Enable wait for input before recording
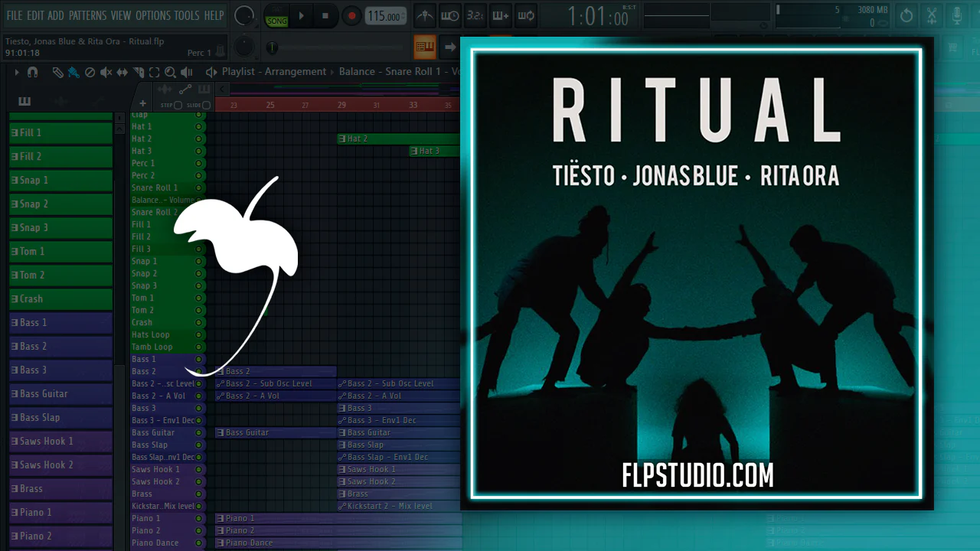Screen dimensions: 980x551 pyautogui.click(x=450, y=15)
